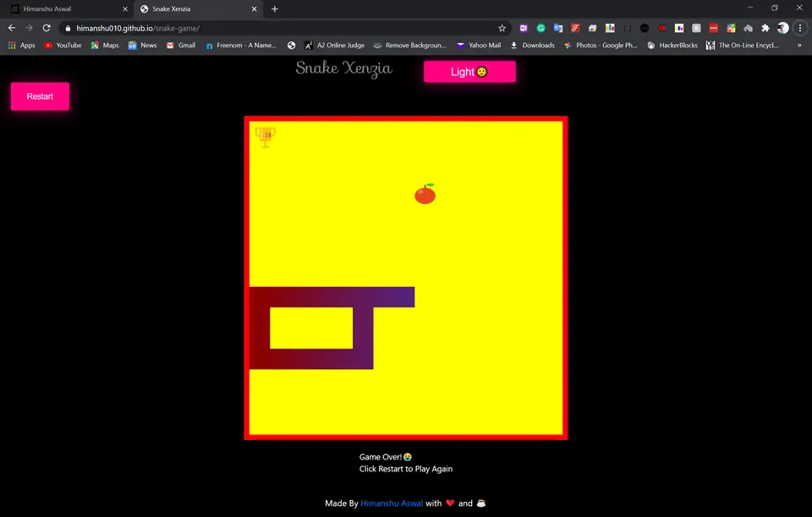Go back to the previous page
Viewport: 812px width, 517px height.
12,28
